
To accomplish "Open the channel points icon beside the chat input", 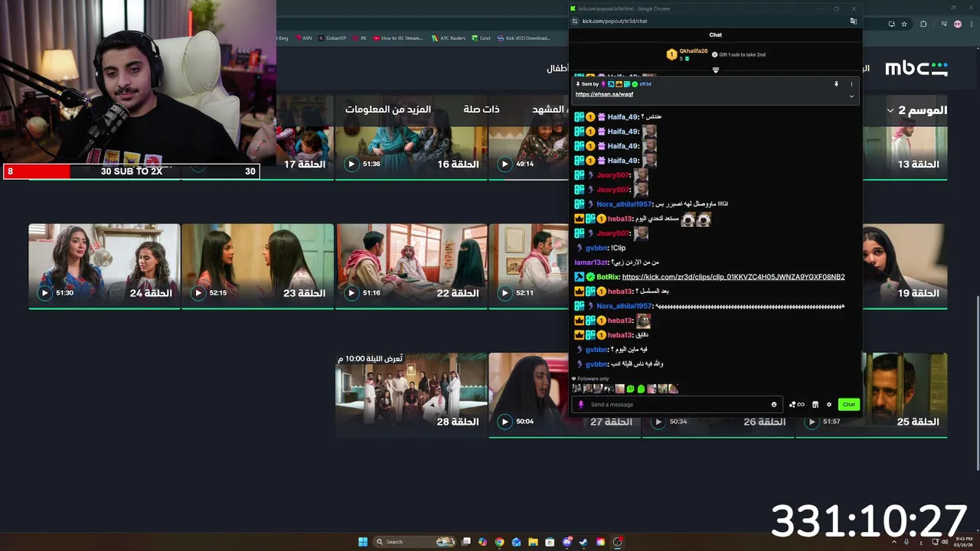I will click(x=797, y=404).
